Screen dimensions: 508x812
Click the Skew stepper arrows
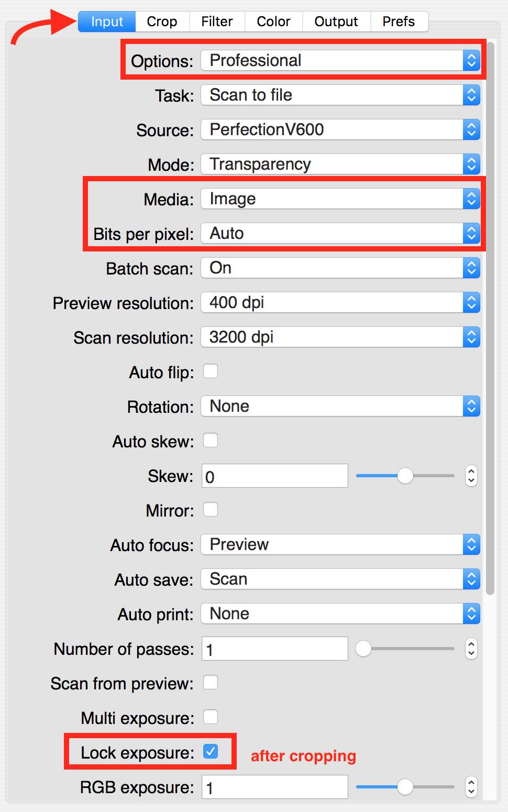point(471,476)
